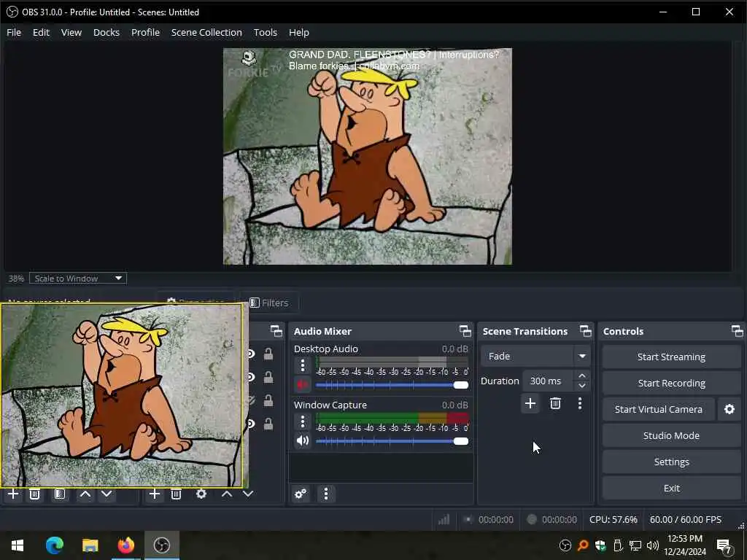Open the Help menu
The image size is (747, 560).
(298, 32)
